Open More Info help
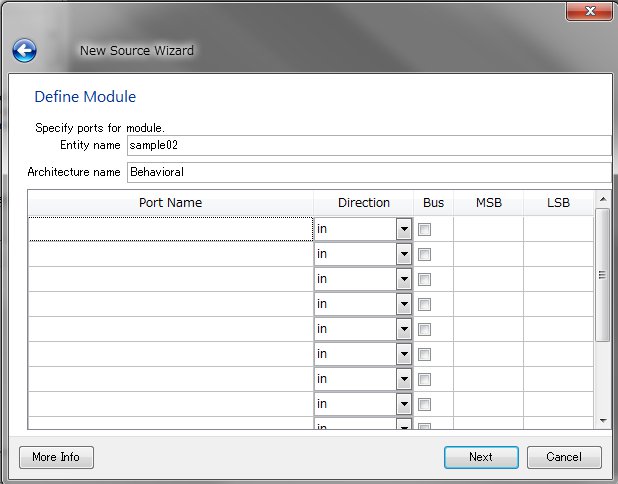 (56, 457)
